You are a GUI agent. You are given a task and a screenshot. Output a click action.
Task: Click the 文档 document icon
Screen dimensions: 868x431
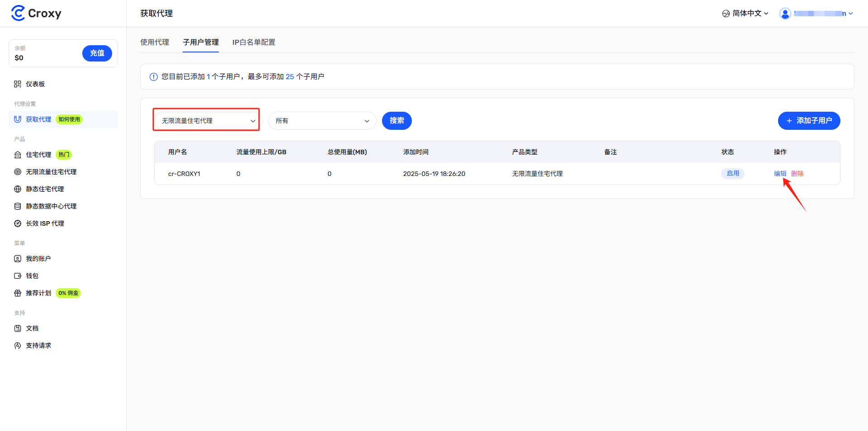click(18, 328)
